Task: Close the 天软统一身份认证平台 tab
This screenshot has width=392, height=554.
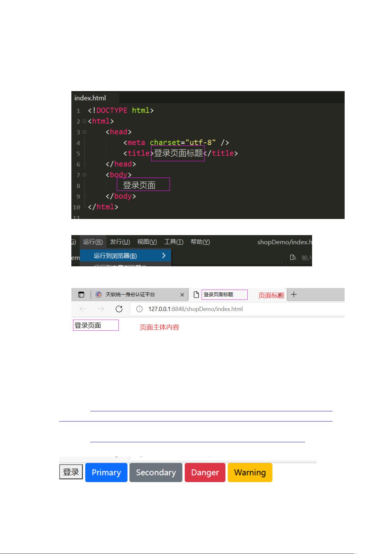Action: pyautogui.click(x=182, y=295)
